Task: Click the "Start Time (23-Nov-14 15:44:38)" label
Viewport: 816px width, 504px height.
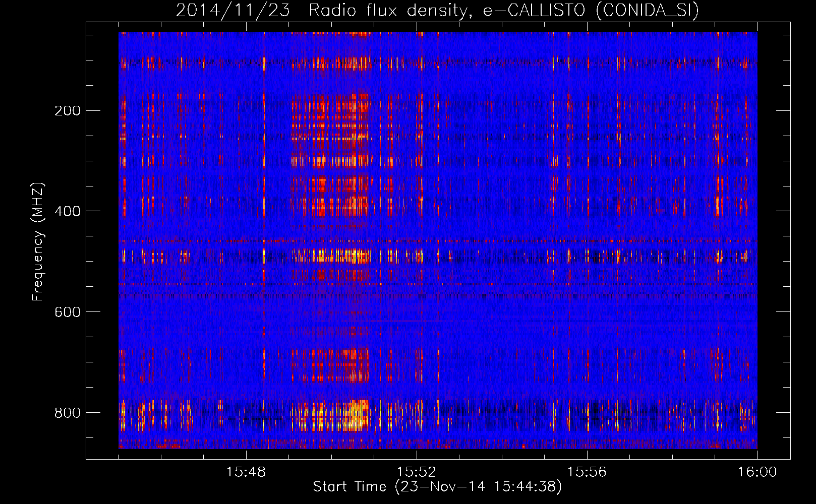Action: pyautogui.click(x=437, y=487)
